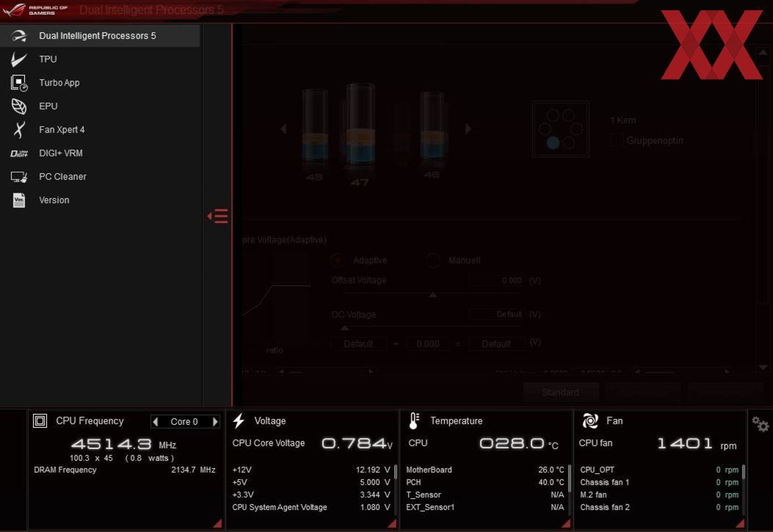773x532 pixels.
Task: Select the core tube labeled 47
Action: (360, 125)
